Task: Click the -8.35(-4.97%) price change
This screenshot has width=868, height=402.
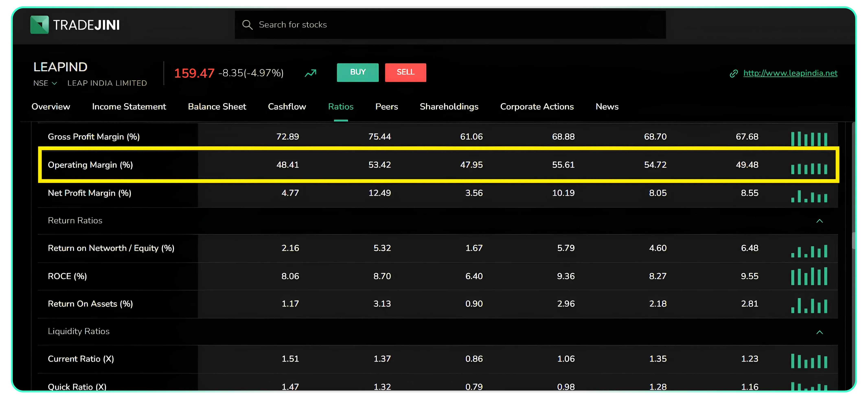Action: (251, 73)
